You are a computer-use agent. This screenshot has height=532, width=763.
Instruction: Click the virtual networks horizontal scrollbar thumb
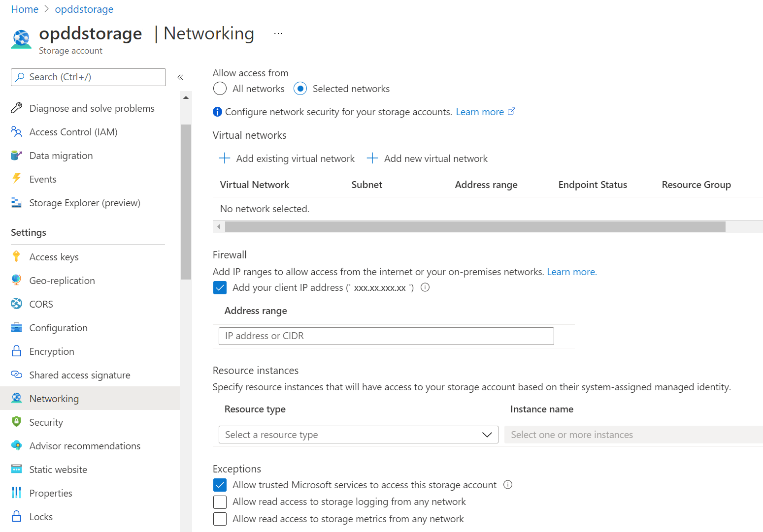475,226
